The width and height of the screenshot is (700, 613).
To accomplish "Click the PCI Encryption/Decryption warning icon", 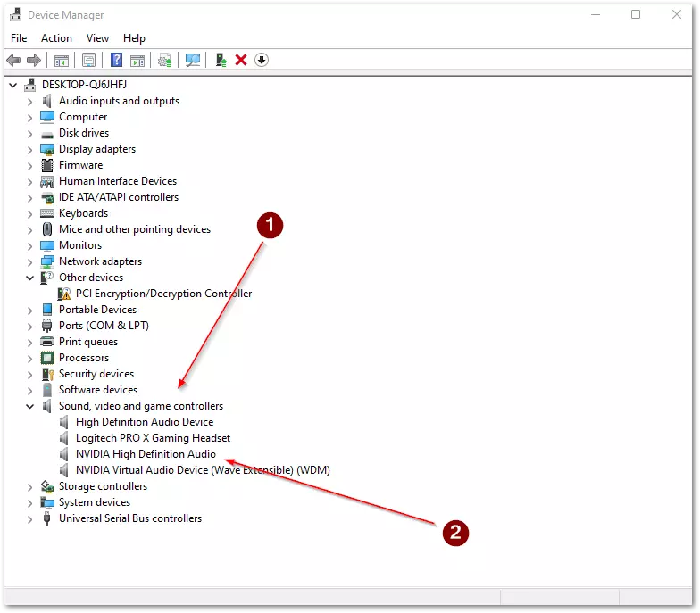I will pyautogui.click(x=64, y=294).
